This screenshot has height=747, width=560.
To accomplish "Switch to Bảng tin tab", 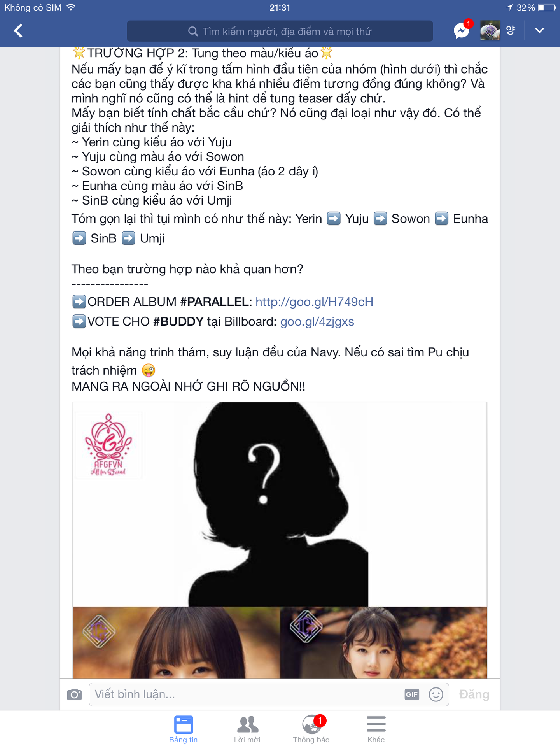I will 184,729.
